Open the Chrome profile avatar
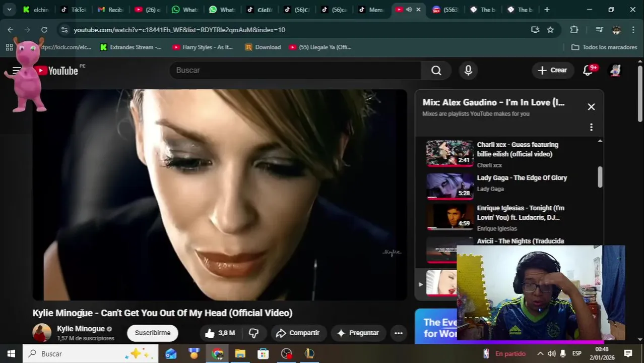This screenshot has width=644, height=363. coord(616,30)
